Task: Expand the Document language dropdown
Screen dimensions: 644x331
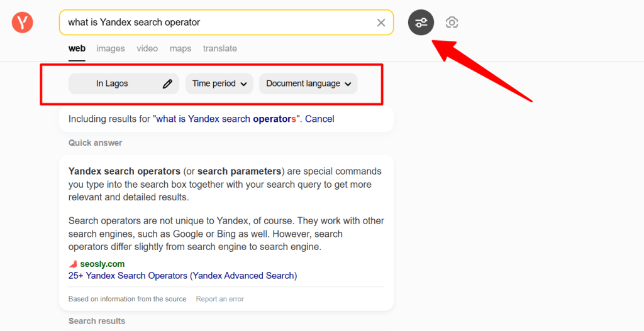Action: [308, 84]
